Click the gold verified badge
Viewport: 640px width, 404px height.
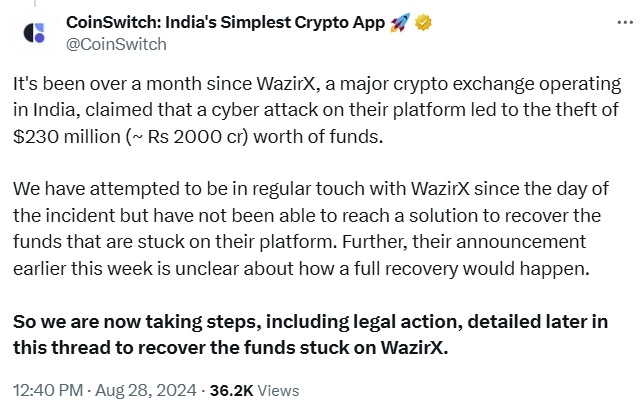pyautogui.click(x=423, y=22)
